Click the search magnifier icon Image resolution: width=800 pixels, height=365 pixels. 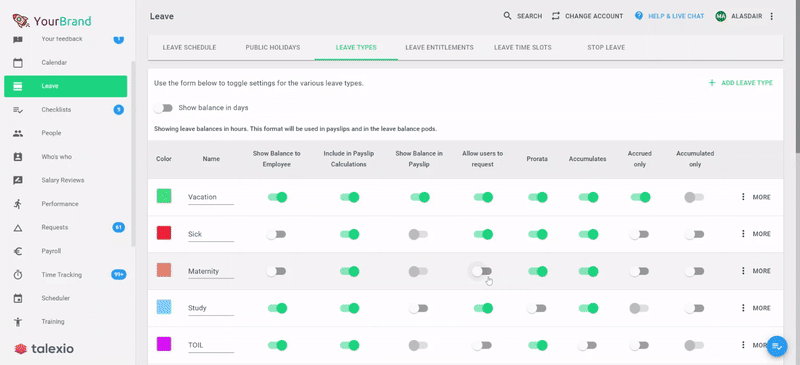tap(507, 16)
